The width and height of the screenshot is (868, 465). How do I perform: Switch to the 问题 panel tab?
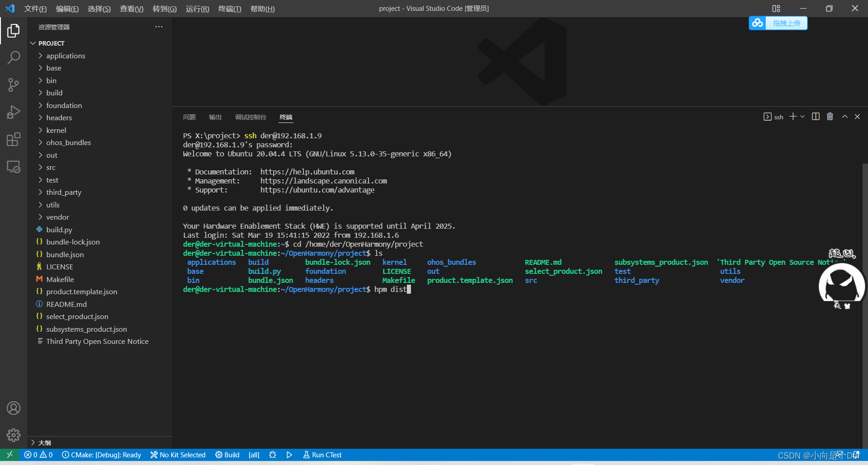[189, 117]
